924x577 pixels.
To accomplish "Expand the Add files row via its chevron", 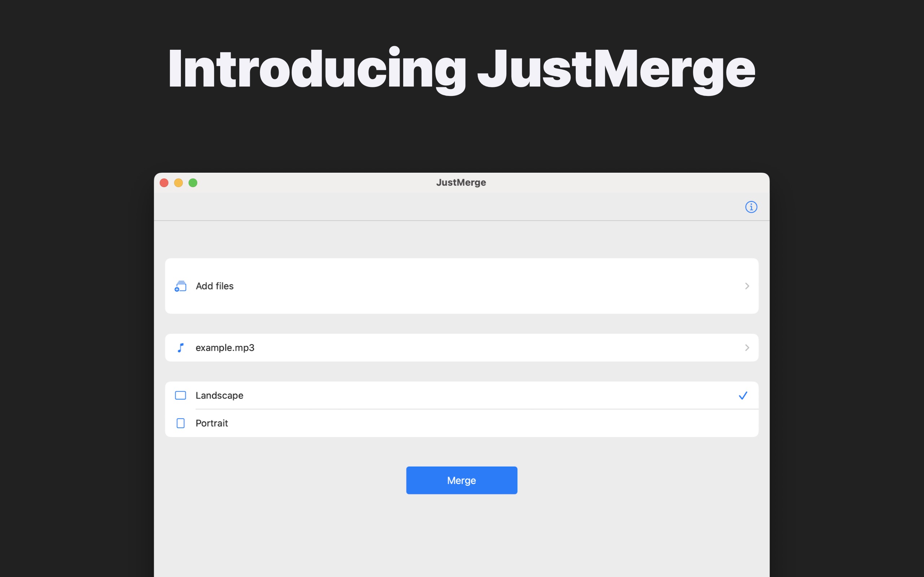I will pyautogui.click(x=747, y=286).
